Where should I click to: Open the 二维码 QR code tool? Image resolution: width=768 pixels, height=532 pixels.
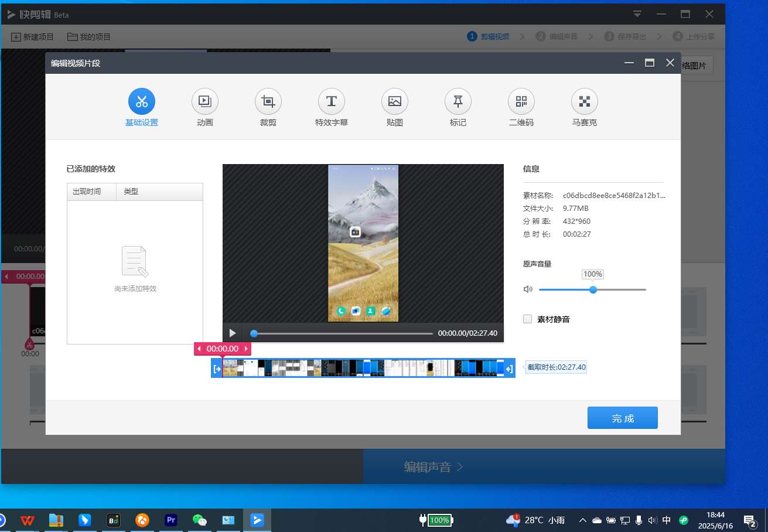pyautogui.click(x=521, y=102)
